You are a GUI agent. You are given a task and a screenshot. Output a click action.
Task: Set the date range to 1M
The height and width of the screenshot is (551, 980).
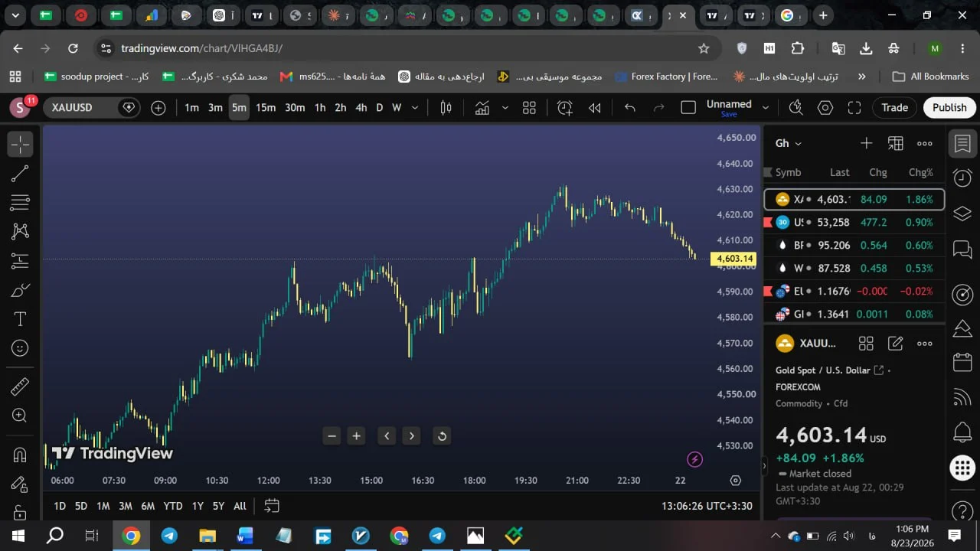(x=103, y=506)
